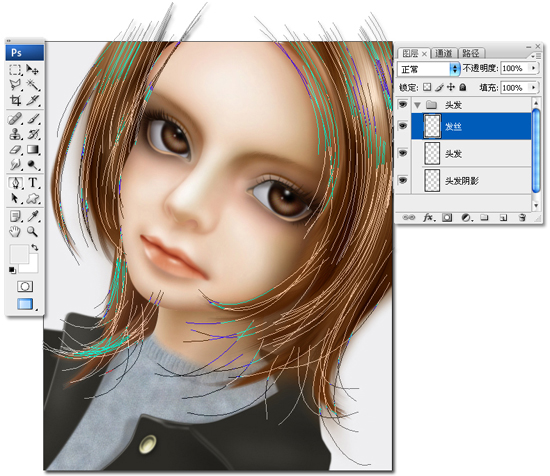Click the foreground color swatch

[19, 254]
